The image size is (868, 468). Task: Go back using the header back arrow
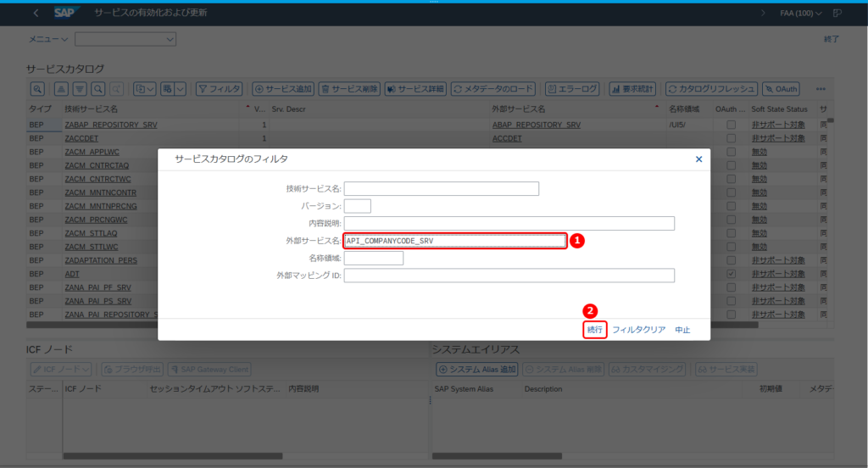pos(36,13)
